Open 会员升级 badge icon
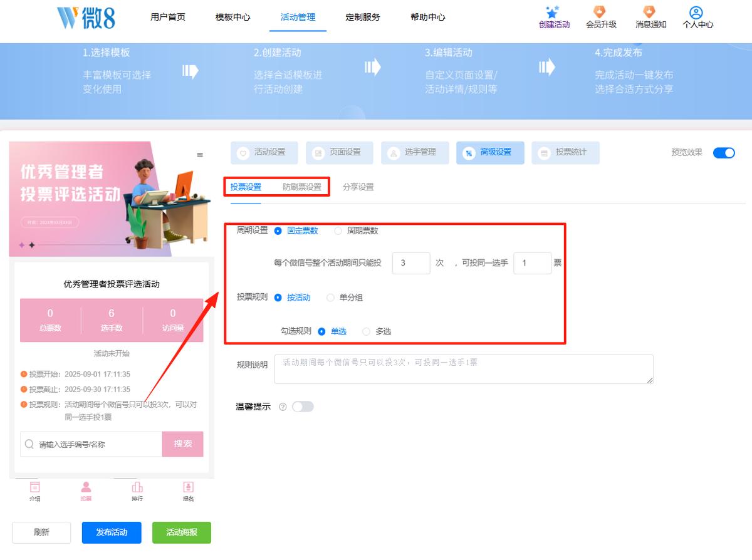 (x=600, y=12)
